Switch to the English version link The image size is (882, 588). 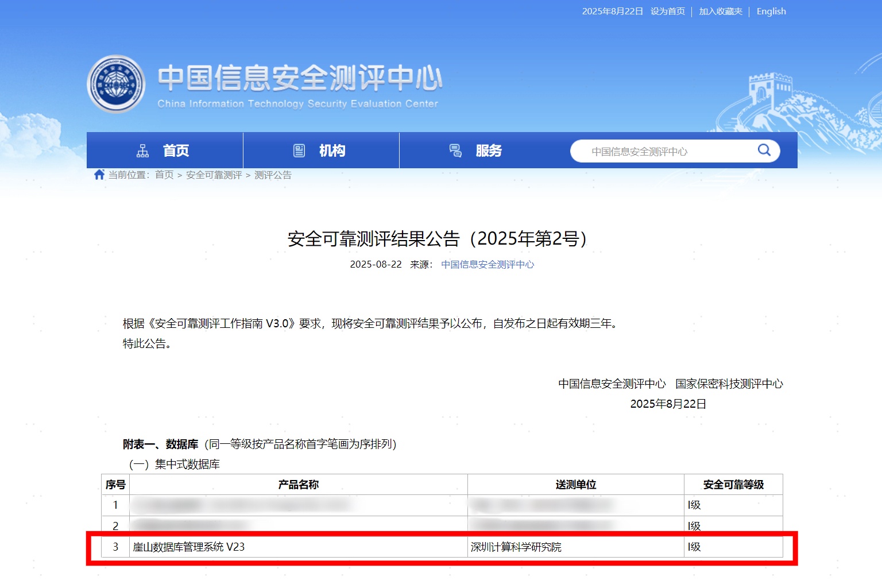coord(771,11)
